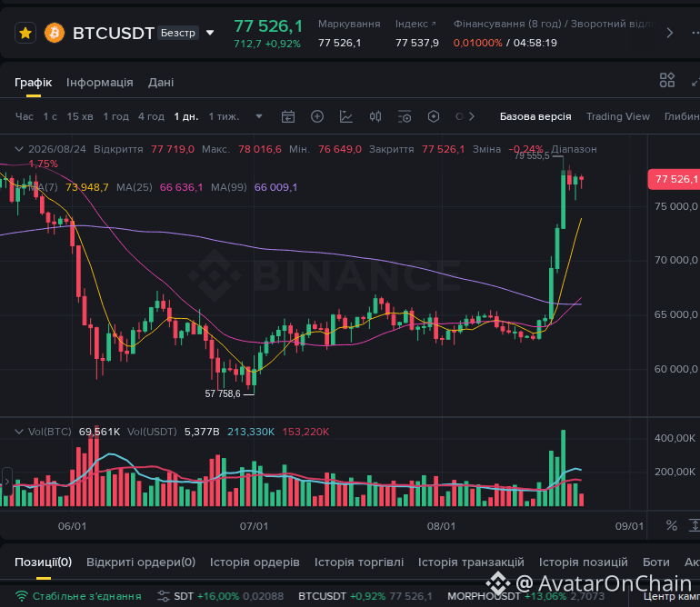Collapse the OHLC info row chevron
The width and height of the screenshot is (700, 607).
pyautogui.click(x=19, y=149)
